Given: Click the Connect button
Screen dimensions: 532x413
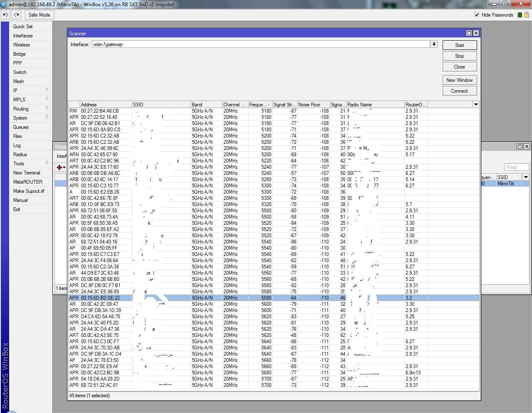Looking at the screenshot, I should [459, 91].
